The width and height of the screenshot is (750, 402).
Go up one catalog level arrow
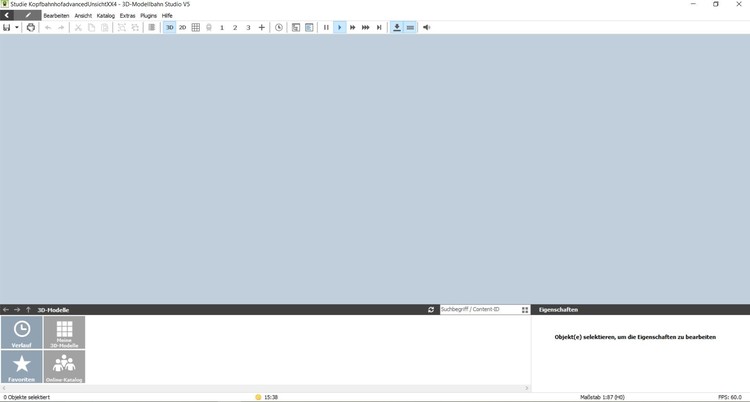click(x=28, y=310)
